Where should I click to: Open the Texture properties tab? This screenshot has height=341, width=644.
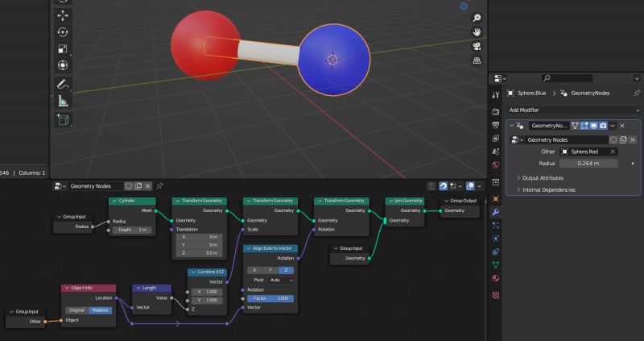tap(496, 295)
